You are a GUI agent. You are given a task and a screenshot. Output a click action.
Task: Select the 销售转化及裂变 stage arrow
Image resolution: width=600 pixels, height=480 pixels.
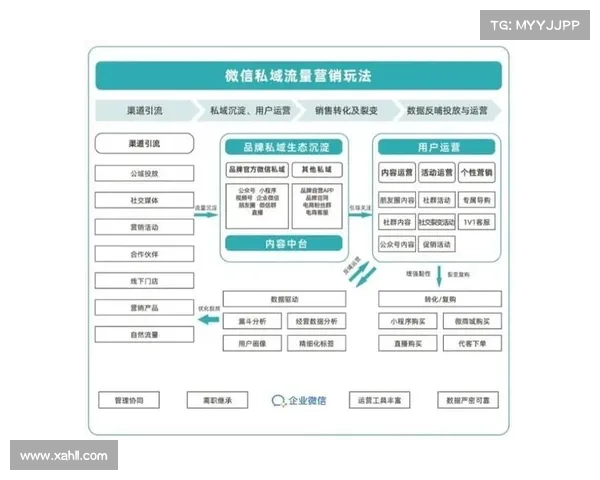(x=347, y=111)
